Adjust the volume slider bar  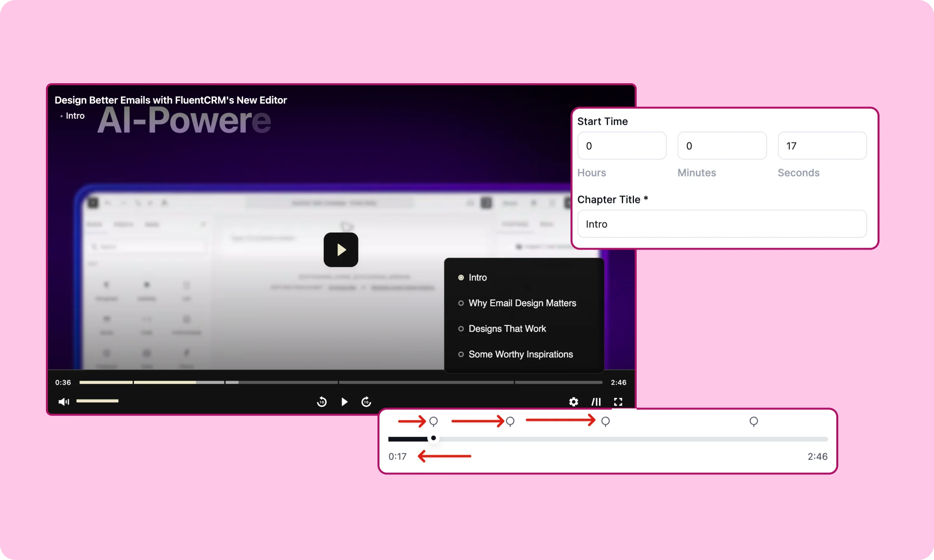click(x=97, y=401)
